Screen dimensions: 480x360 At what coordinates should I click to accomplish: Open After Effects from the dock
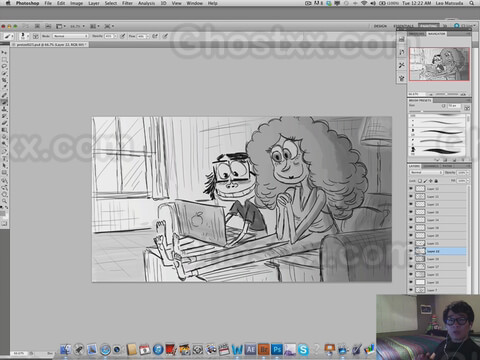point(251,349)
